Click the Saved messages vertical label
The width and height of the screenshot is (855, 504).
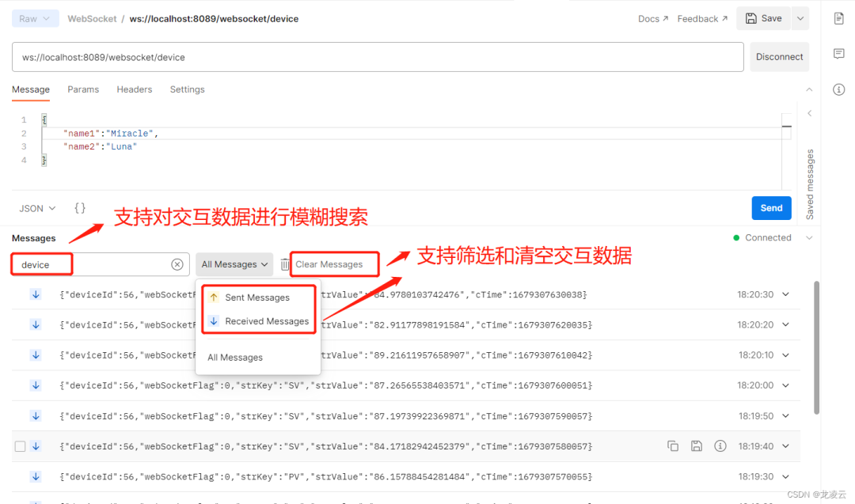pos(810,184)
